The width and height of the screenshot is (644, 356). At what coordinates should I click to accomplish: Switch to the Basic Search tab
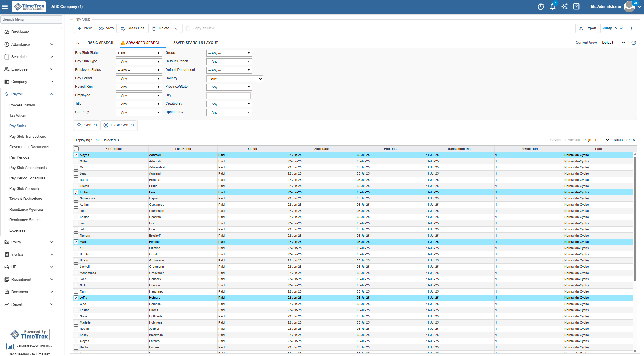point(100,43)
